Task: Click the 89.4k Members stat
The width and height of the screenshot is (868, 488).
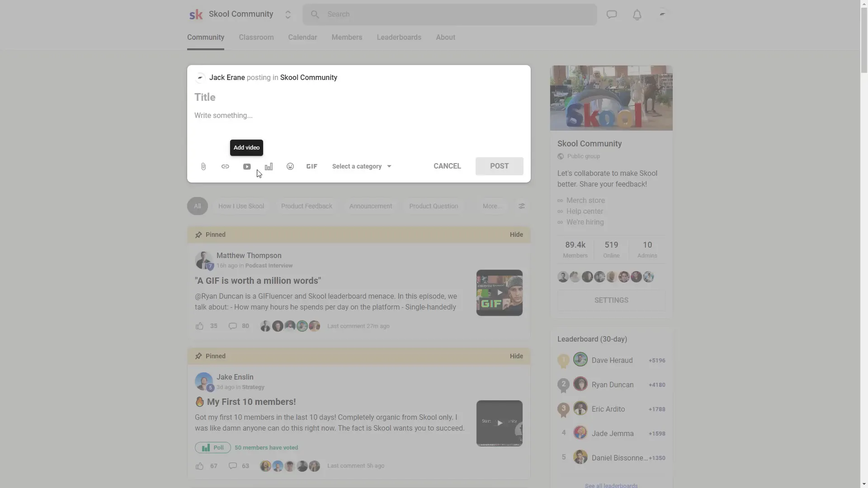Action: click(575, 249)
